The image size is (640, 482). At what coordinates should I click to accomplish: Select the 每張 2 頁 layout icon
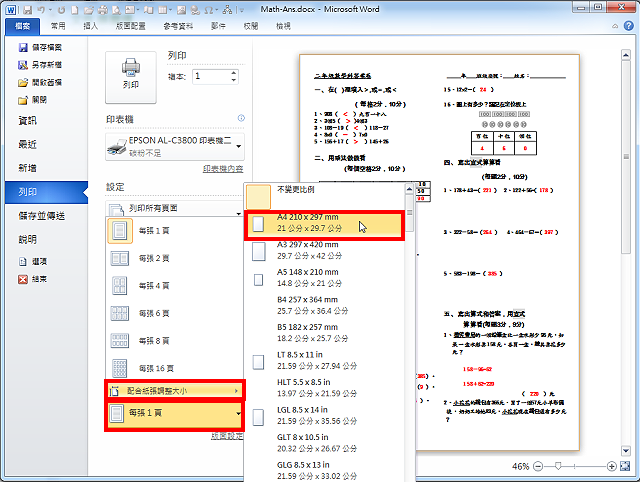120,258
